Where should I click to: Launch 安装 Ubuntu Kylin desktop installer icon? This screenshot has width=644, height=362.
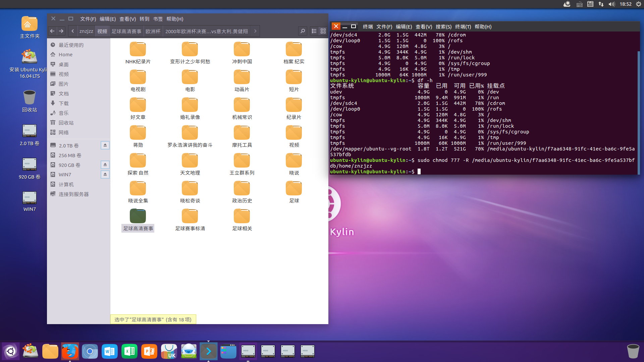click(x=30, y=64)
